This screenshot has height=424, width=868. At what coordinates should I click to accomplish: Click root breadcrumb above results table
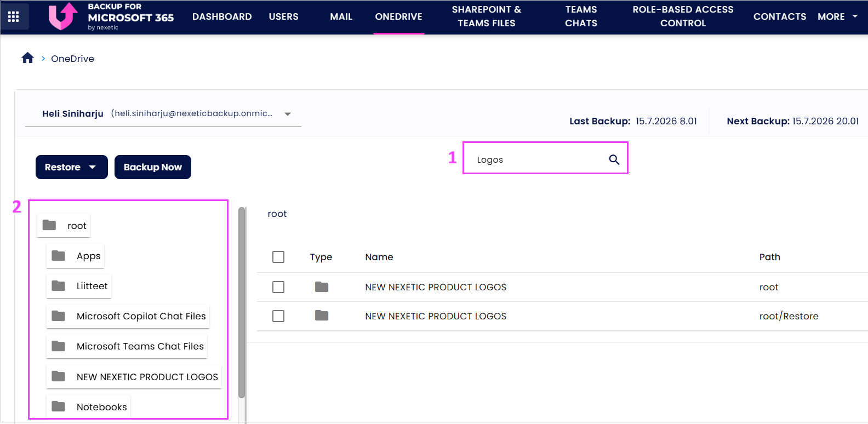(277, 214)
